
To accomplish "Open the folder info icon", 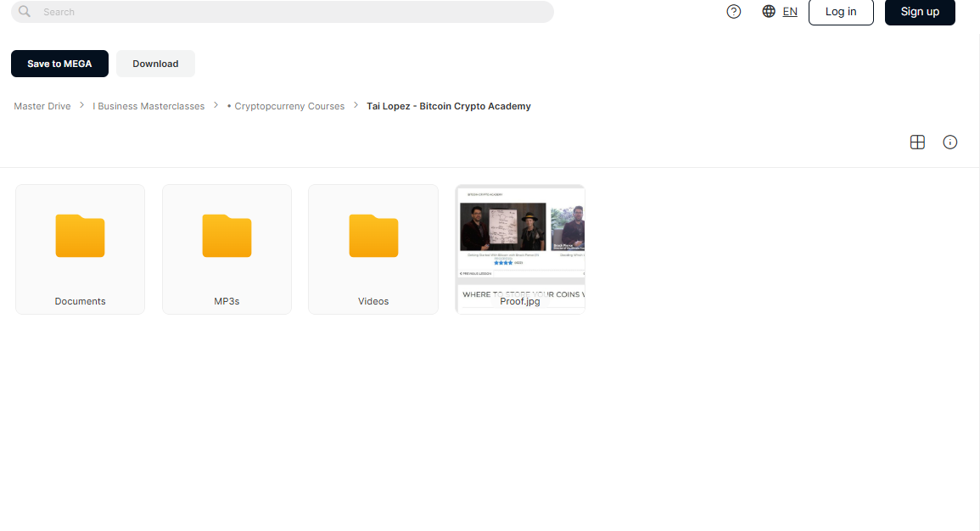I will [950, 143].
